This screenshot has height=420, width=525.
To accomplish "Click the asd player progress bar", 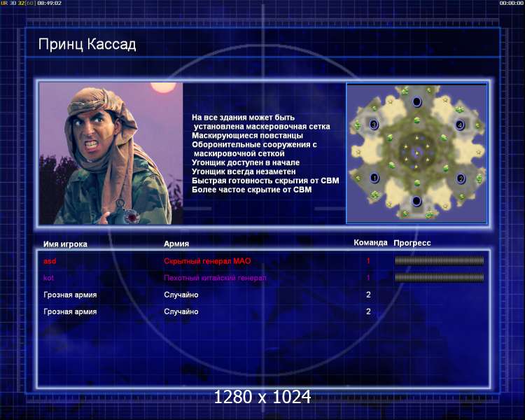I will [440, 260].
